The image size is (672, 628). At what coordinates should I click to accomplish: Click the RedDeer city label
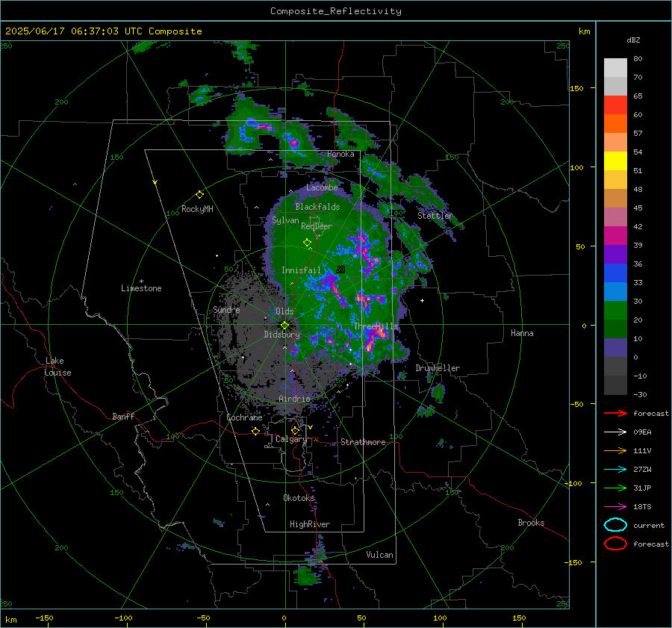pyautogui.click(x=317, y=226)
